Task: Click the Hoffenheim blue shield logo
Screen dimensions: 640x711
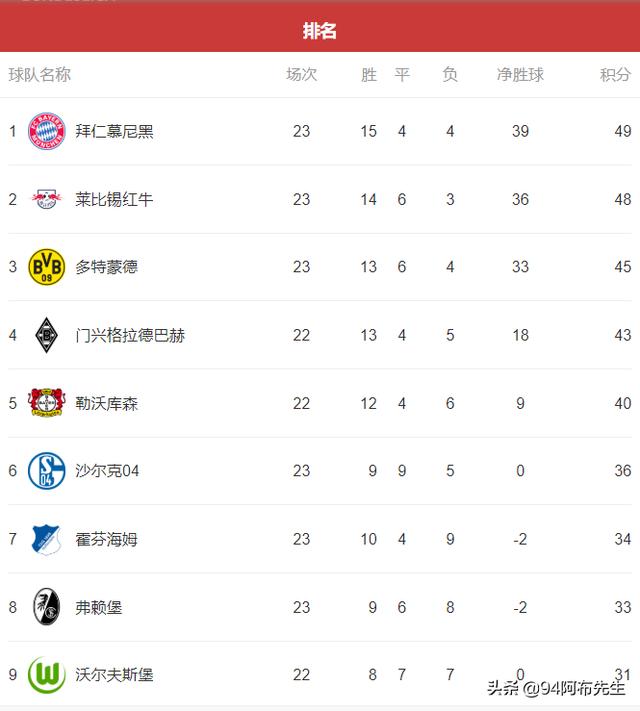Action: 47,540
